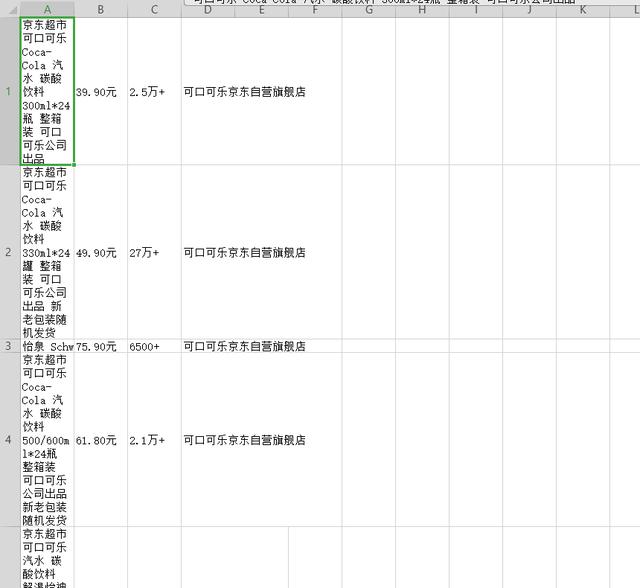
Task: Select column C header
Action: pyautogui.click(x=154, y=9)
